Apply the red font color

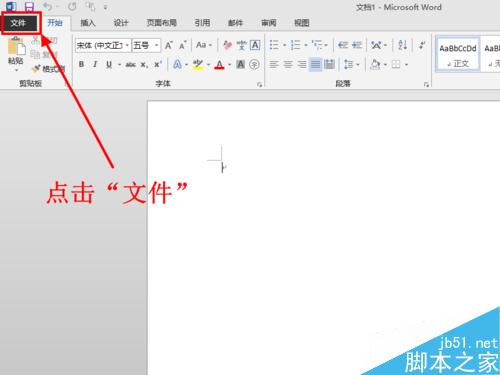tap(219, 64)
